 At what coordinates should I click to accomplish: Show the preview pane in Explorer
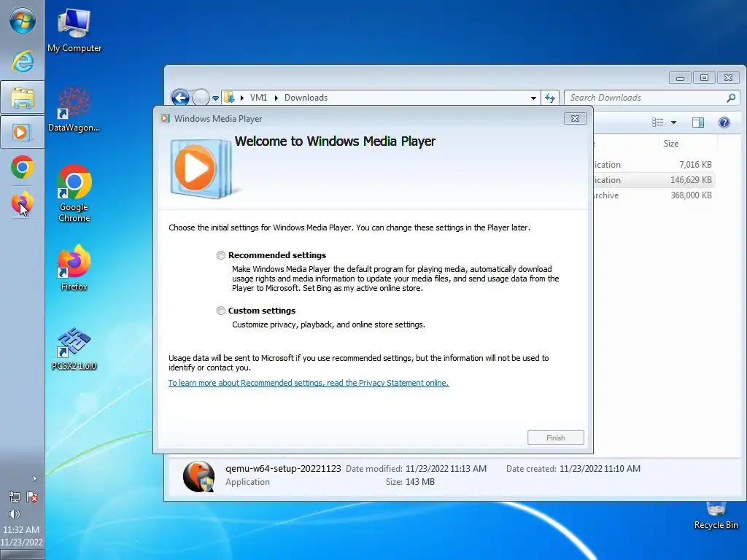[x=698, y=122]
